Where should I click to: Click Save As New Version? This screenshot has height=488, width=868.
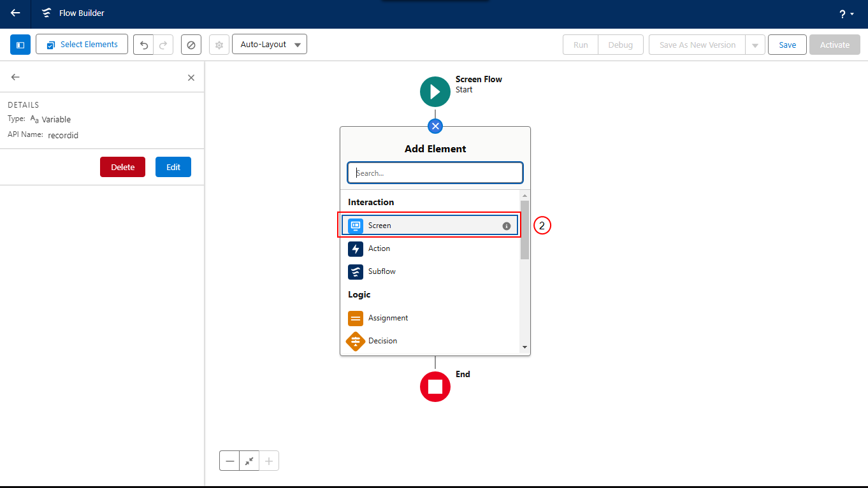pyautogui.click(x=697, y=45)
